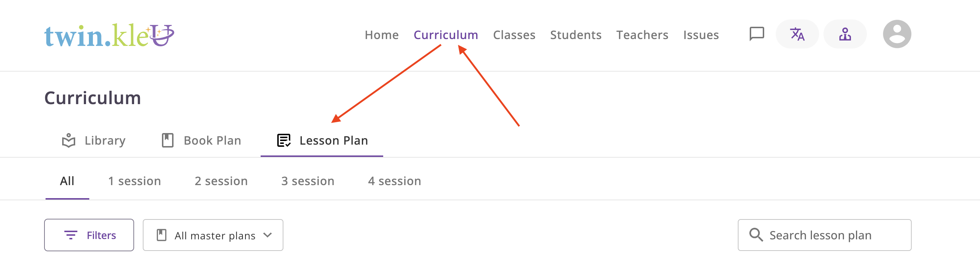The height and width of the screenshot is (269, 980).
Task: Click the Book Plan bookmark icon
Action: click(x=167, y=140)
